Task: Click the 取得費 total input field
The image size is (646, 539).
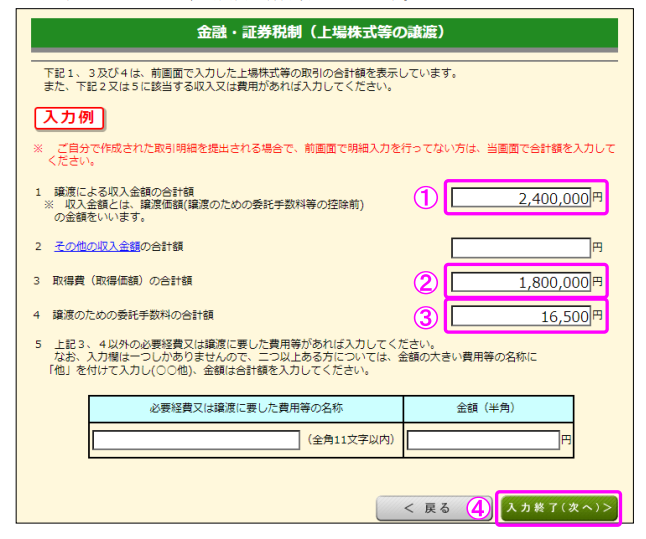Action: pos(521,282)
